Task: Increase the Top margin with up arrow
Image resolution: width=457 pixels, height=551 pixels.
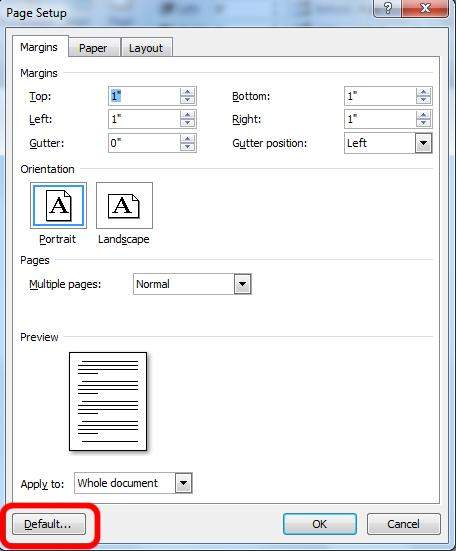Action: click(x=188, y=92)
